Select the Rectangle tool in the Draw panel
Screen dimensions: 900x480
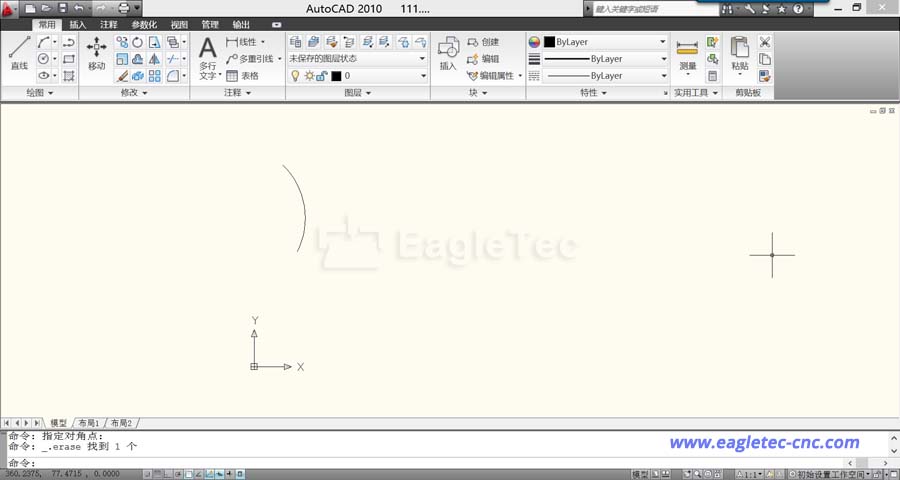click(68, 59)
